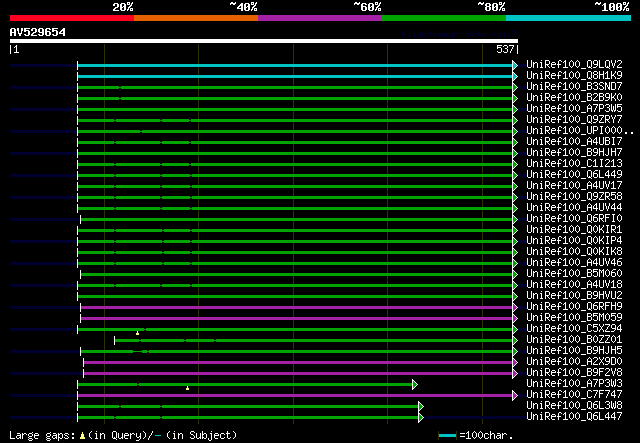Viewport: 640px width, 443px height.
Task: Select the UniRef100_A4UV18 label
Action: [x=574, y=285]
